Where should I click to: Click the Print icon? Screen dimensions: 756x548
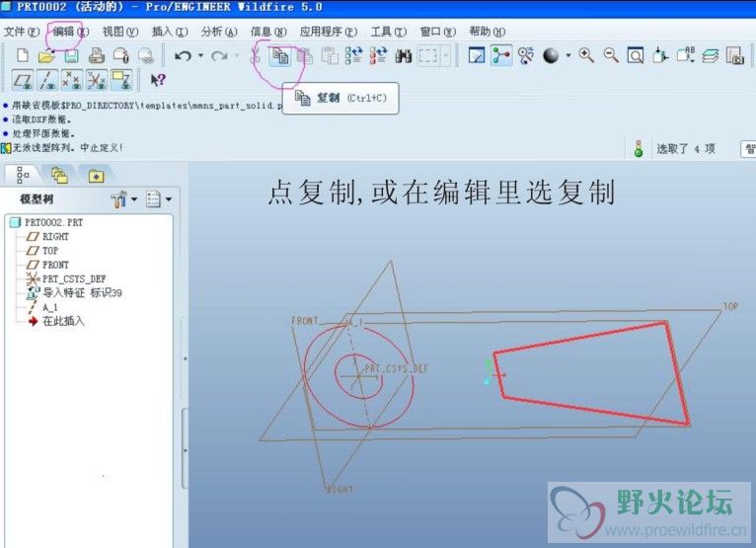tap(97, 56)
